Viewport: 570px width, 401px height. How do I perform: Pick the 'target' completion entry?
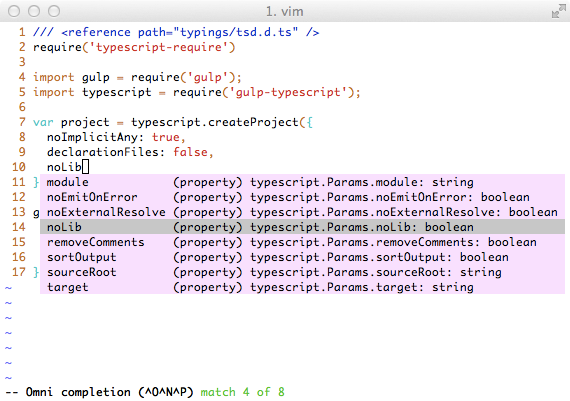[302, 287]
